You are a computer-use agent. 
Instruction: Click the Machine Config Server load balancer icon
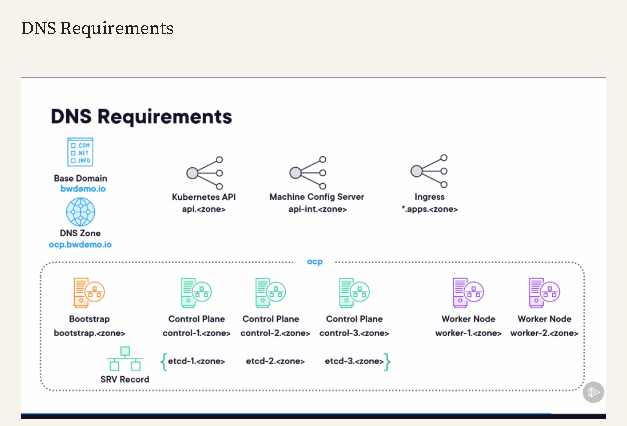[308, 173]
